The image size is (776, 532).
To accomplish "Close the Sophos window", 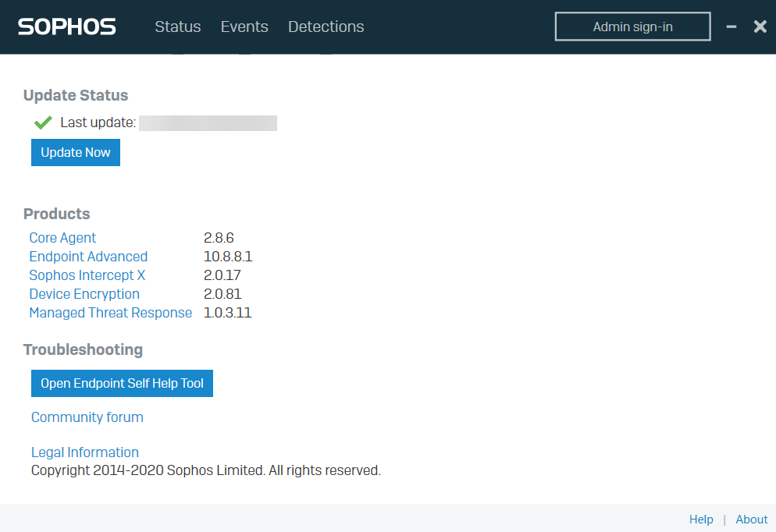I will 760,27.
